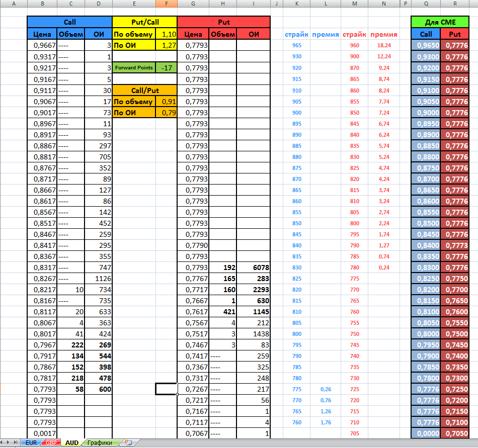Click blue strike value 965

click(297, 45)
